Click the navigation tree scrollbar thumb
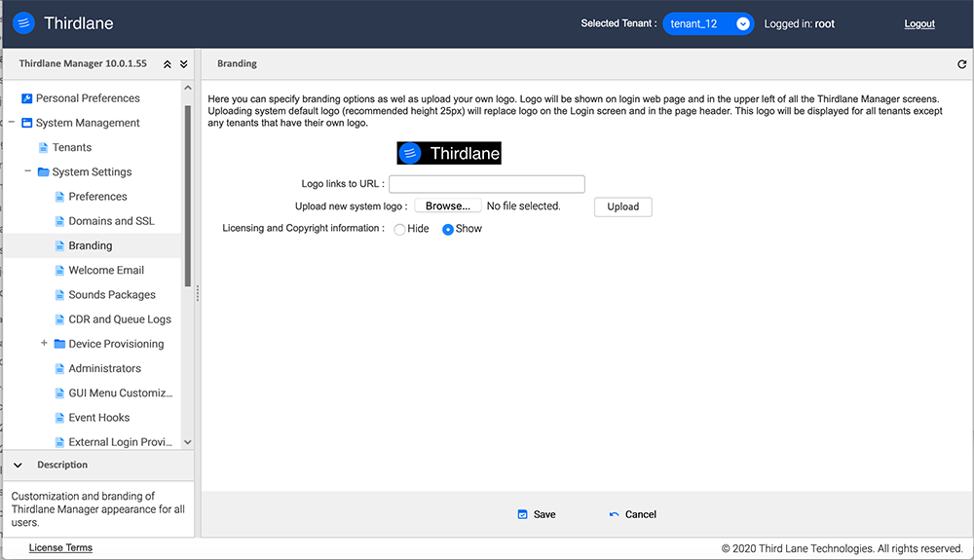The height and width of the screenshot is (560, 974). tap(188, 196)
